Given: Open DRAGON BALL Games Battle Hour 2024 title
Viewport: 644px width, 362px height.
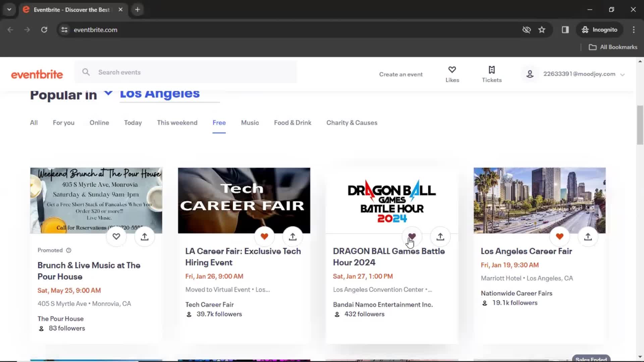Looking at the screenshot, I should [389, 257].
